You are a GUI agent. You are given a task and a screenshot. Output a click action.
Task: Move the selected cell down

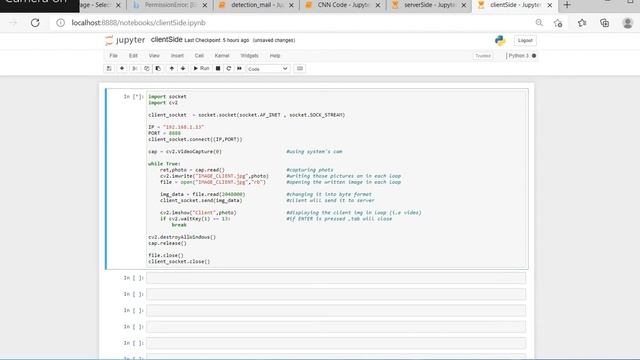coord(183,69)
